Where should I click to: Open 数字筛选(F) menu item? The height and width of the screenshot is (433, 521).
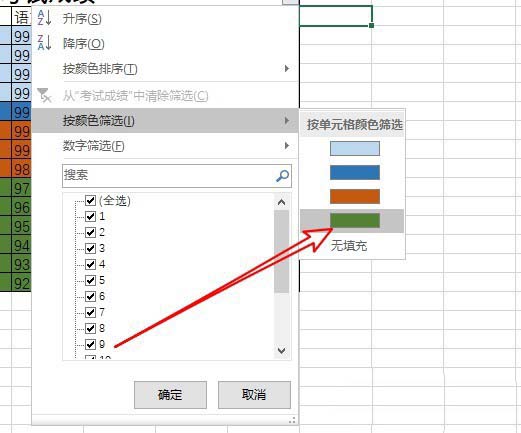[x=165, y=146]
